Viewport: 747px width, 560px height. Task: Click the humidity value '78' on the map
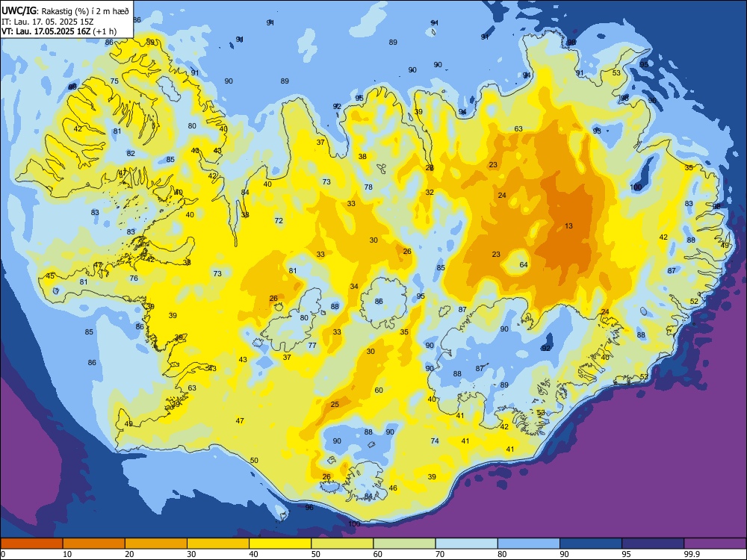click(x=368, y=187)
